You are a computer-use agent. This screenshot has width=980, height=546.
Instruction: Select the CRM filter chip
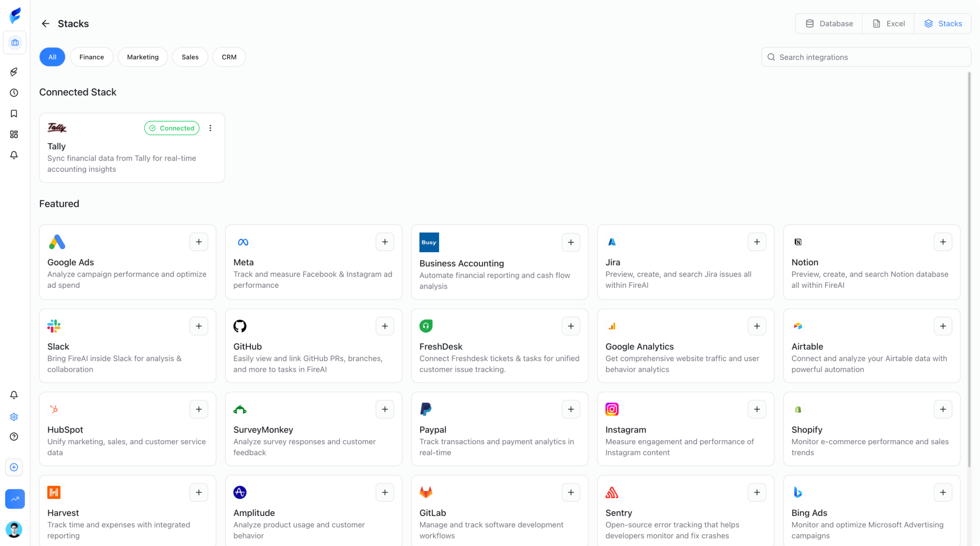tap(229, 57)
